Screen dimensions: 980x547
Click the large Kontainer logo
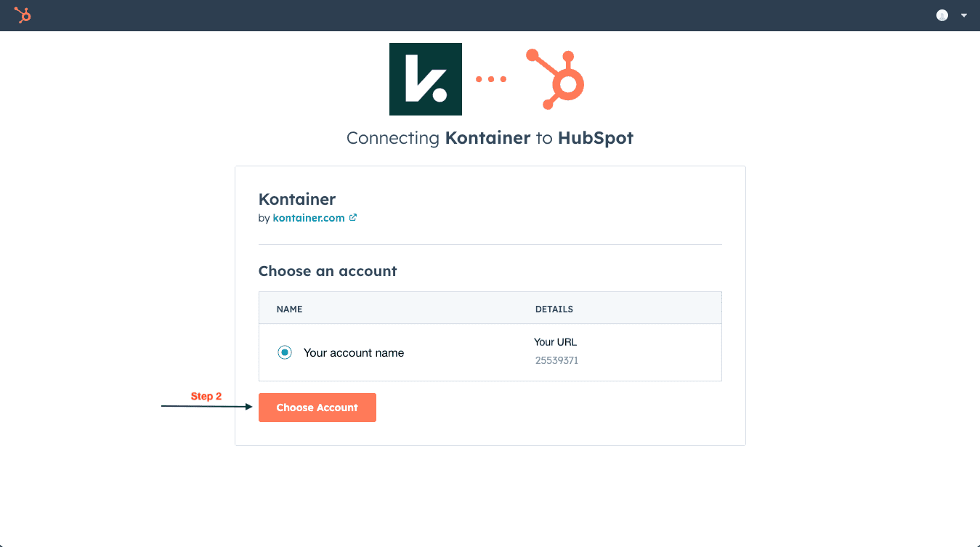point(426,79)
